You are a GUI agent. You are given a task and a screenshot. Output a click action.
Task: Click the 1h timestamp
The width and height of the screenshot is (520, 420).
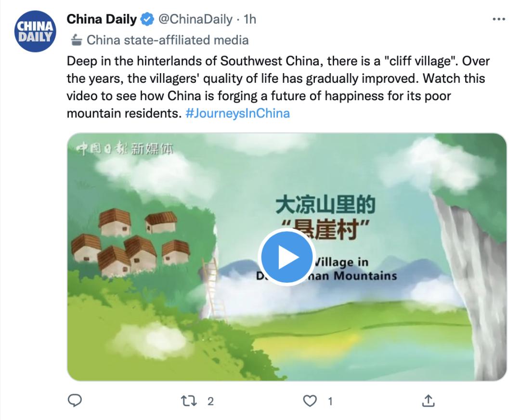tap(250, 19)
